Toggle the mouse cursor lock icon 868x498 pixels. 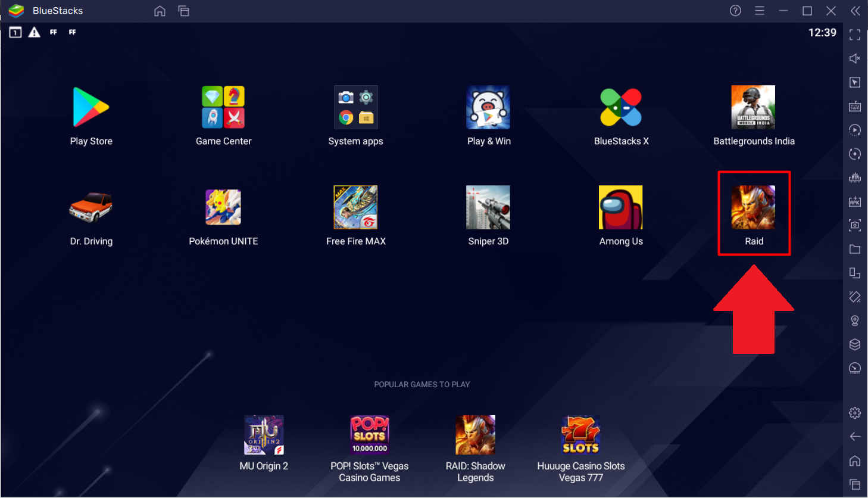[855, 82]
